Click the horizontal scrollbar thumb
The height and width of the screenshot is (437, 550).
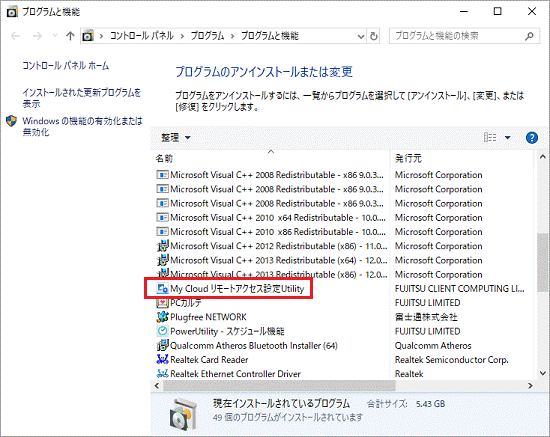(279, 386)
